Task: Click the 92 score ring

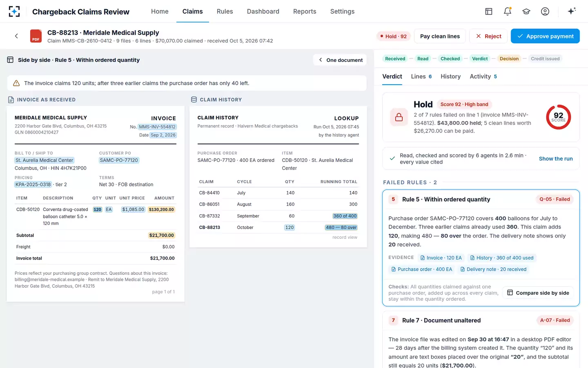Action: coord(558,117)
